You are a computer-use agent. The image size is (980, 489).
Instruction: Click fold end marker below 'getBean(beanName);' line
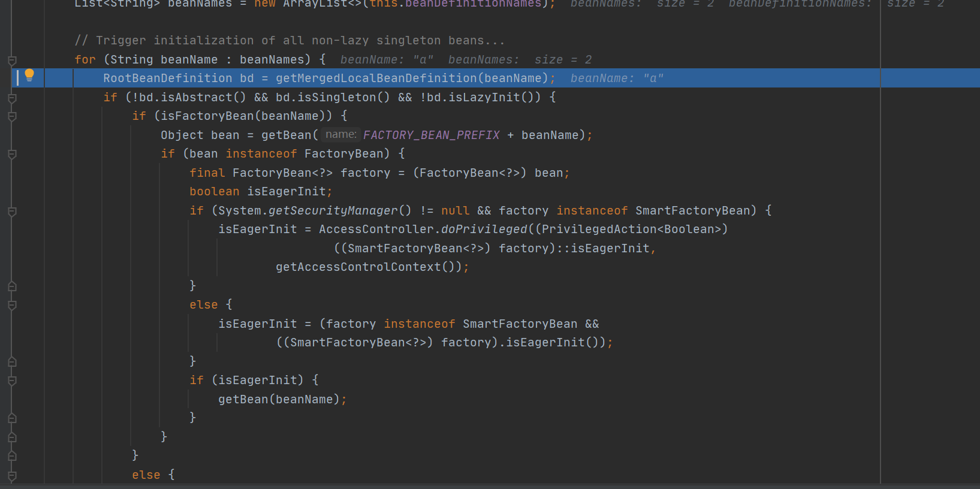click(12, 418)
